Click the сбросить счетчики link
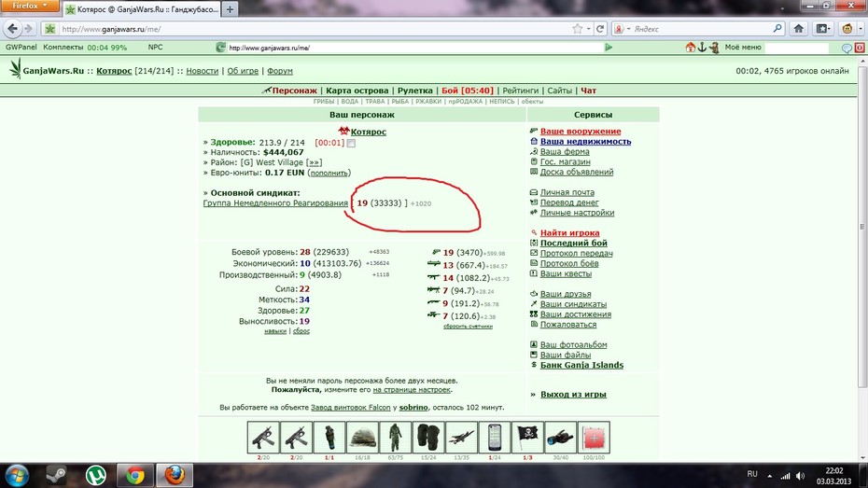The height and width of the screenshot is (488, 868). tap(468, 327)
